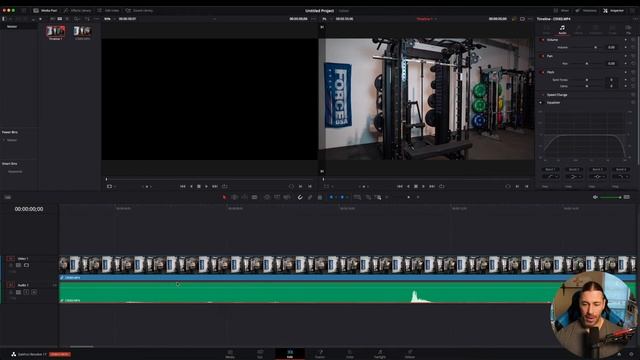The image size is (640, 360).
Task: Open the Effects Library panel
Action: (78, 11)
